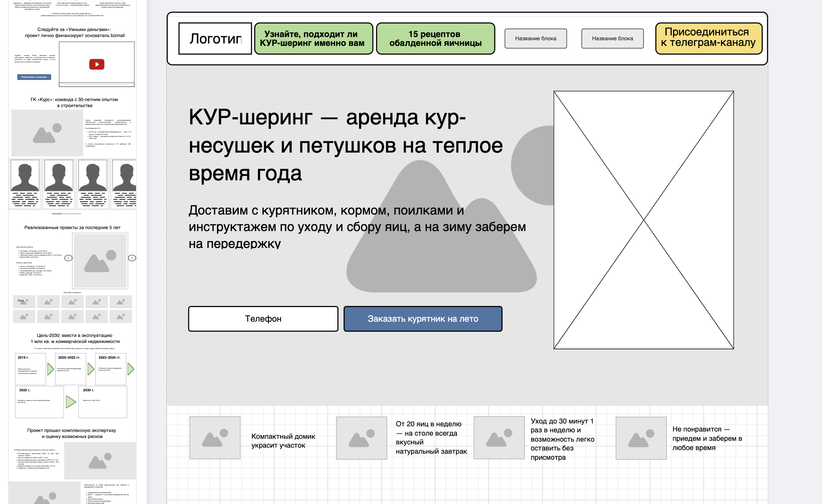Click 'Присоединиться к телеграм-каналу' button
Viewport: 822px width, 504px height.
(709, 39)
